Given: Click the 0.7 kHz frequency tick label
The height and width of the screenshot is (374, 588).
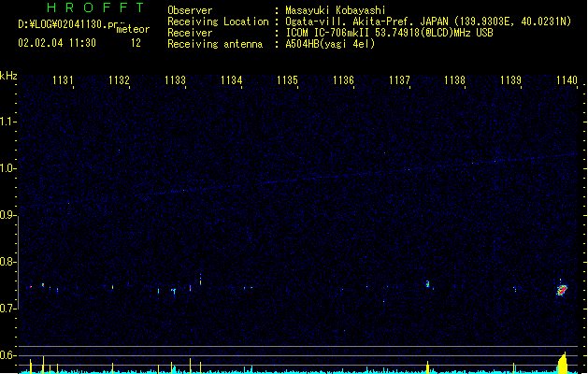Looking at the screenshot, I should [7, 309].
